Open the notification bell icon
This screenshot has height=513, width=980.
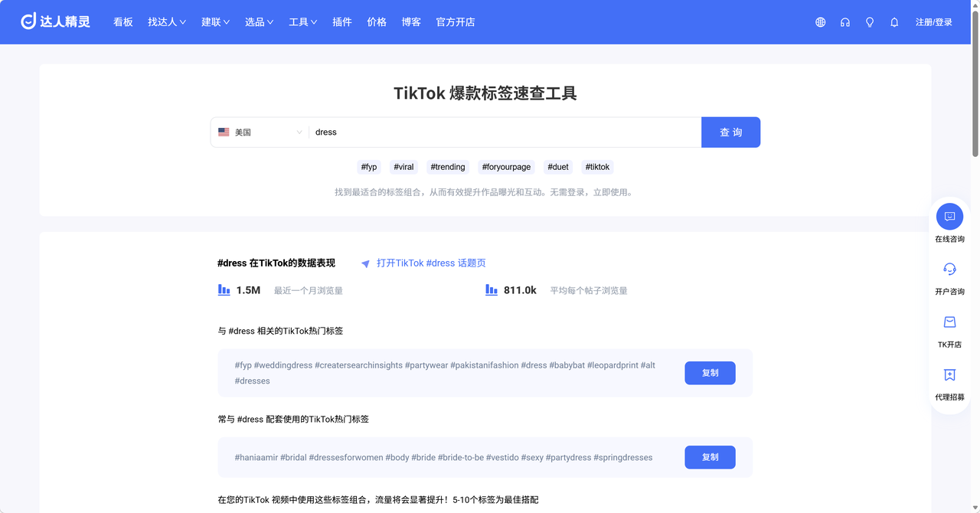[893, 22]
